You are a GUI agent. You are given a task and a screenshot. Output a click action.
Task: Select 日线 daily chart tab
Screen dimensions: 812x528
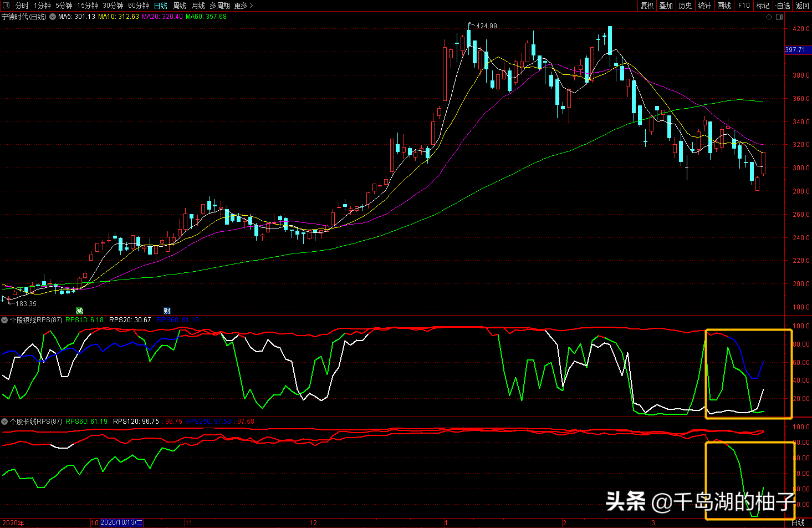[x=161, y=6]
